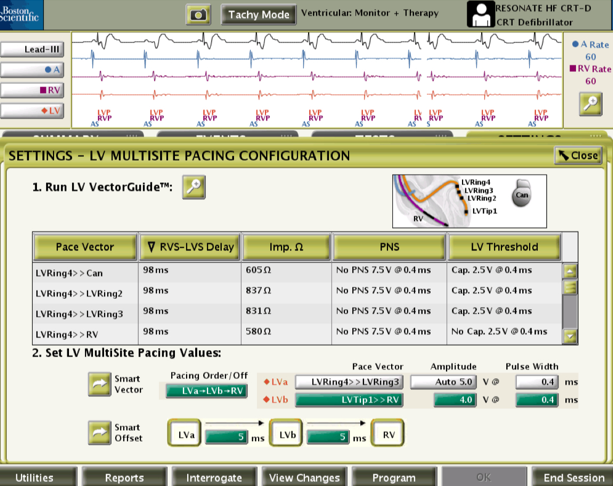Select LVRing4>>Can vector row
Viewport: 613px width, 486px height.
(297, 272)
